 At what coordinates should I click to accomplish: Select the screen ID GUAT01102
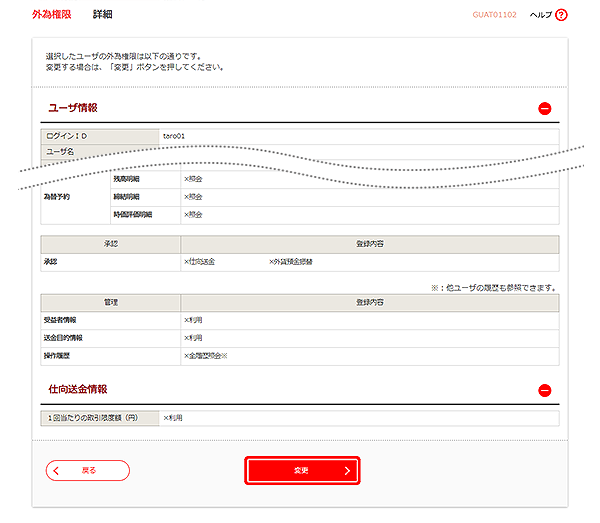[x=494, y=15]
